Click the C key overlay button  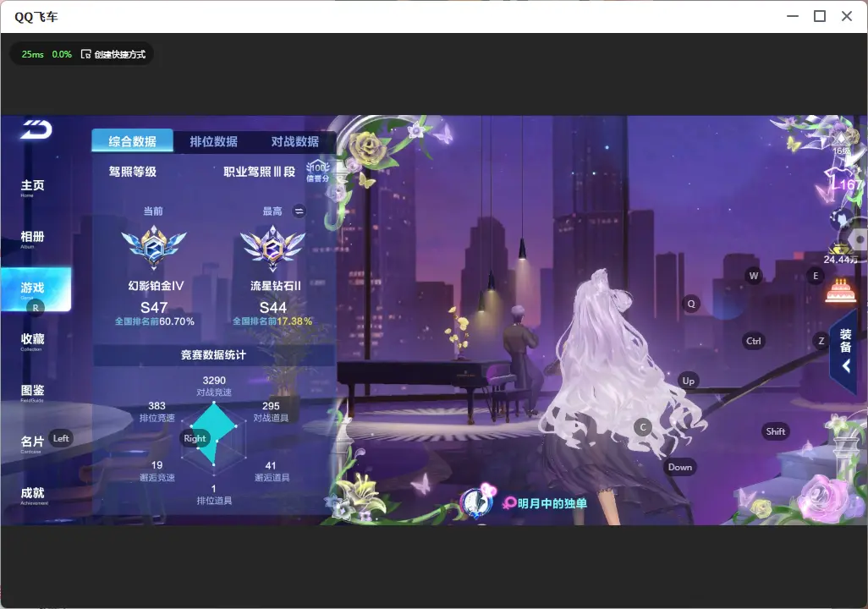[x=643, y=427]
